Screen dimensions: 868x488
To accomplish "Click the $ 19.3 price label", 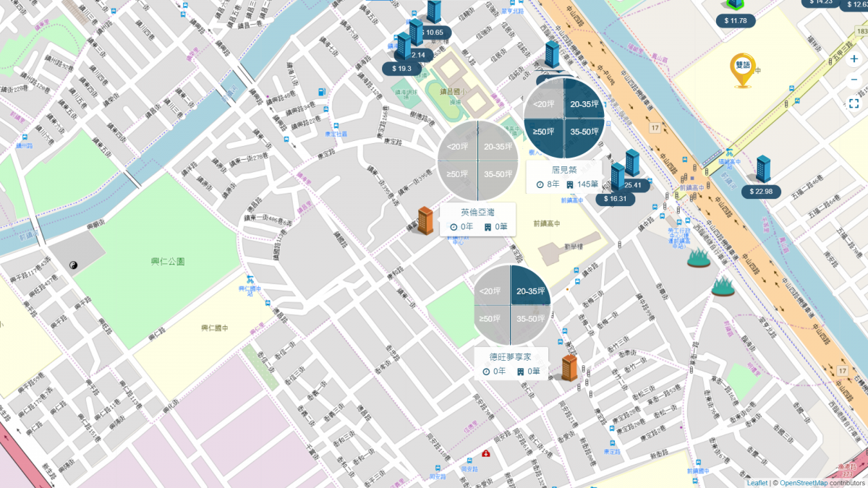I will pyautogui.click(x=401, y=69).
